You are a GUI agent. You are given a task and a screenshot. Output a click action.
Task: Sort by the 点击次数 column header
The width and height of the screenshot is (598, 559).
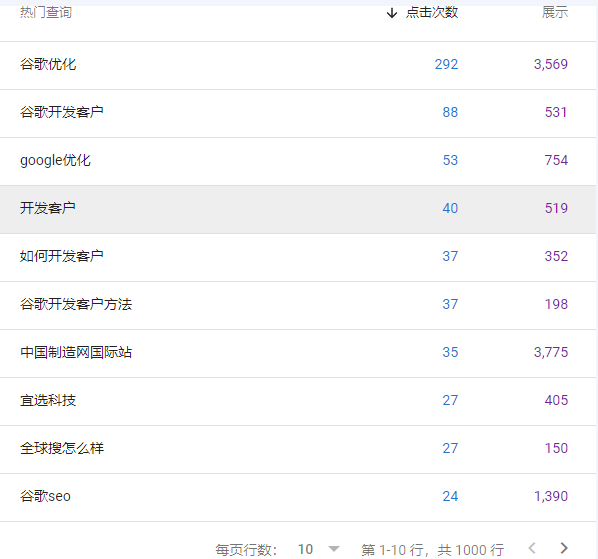(x=432, y=13)
